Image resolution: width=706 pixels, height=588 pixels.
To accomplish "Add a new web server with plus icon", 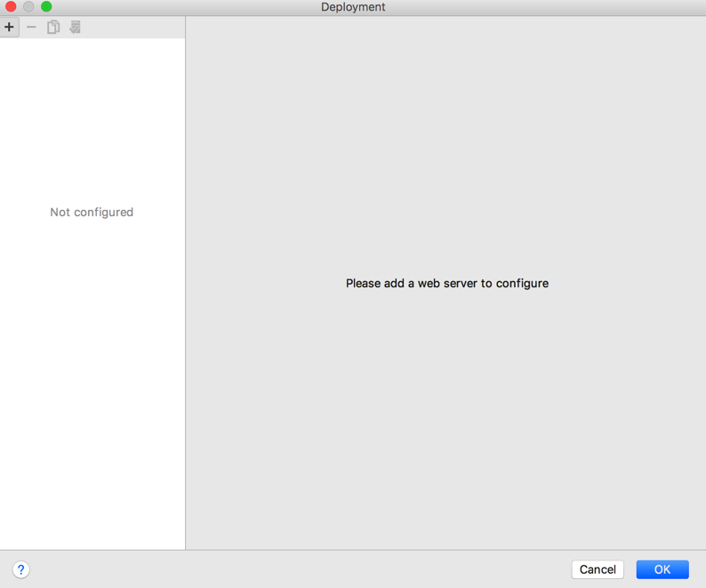I will pyautogui.click(x=9, y=27).
